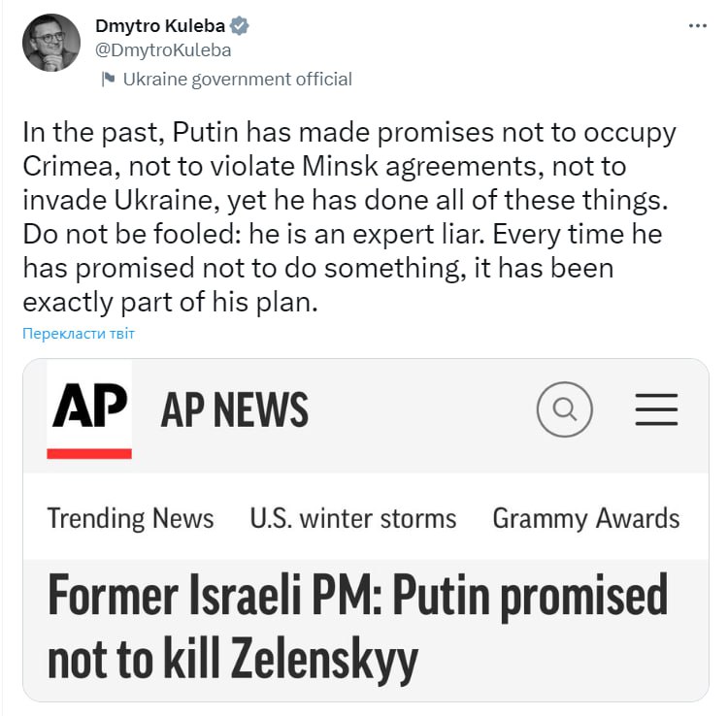
Task: Open the AP News hamburger menu
Action: point(656,408)
